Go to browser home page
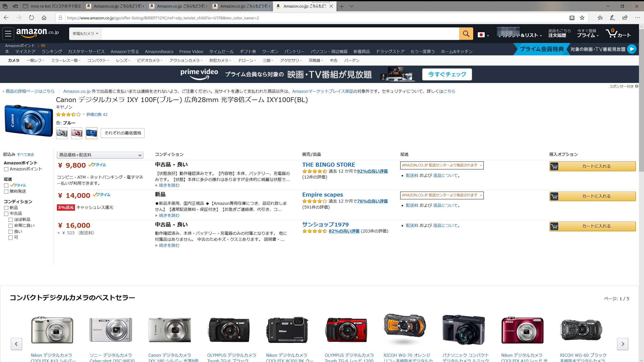 pos(44,18)
